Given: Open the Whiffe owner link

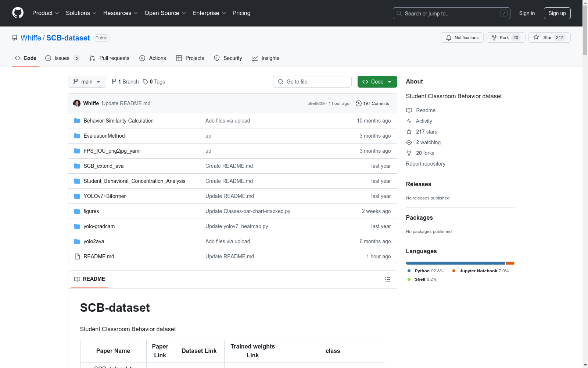Looking at the screenshot, I should click(31, 38).
